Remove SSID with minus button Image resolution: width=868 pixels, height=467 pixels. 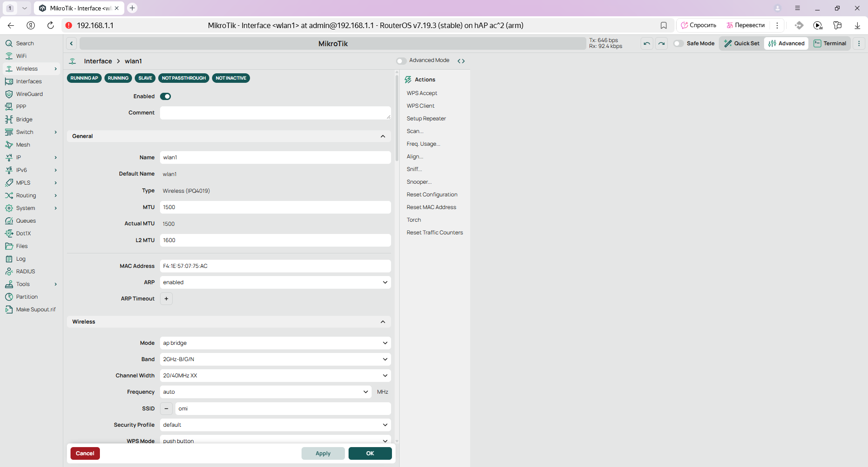(x=166, y=409)
